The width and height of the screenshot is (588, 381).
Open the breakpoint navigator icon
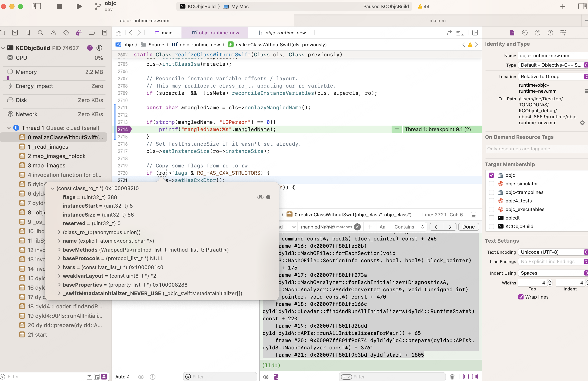pos(92,33)
